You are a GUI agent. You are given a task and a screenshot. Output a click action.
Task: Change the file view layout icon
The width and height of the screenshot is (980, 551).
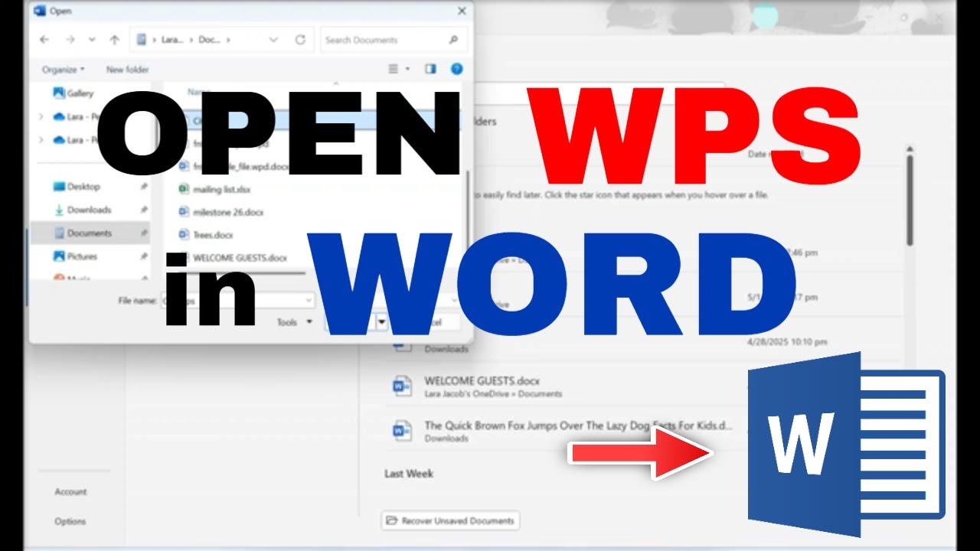393,69
